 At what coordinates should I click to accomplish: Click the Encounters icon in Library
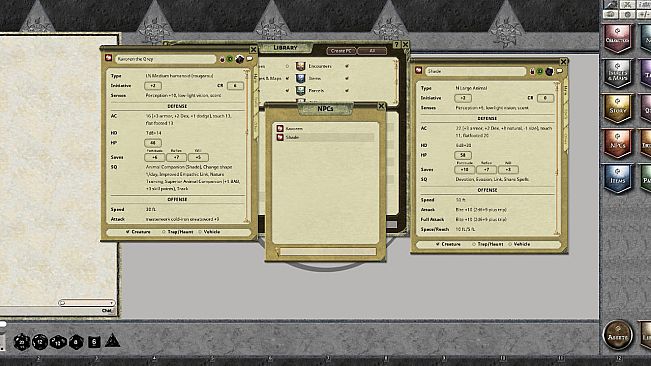(x=301, y=66)
